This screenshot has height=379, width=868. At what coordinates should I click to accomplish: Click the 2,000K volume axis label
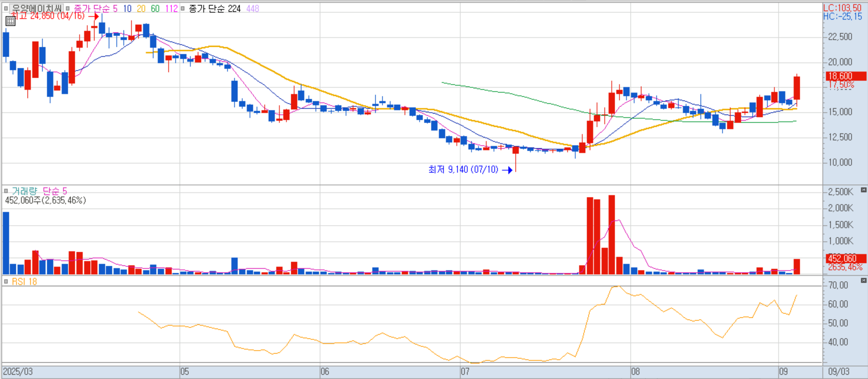840,208
